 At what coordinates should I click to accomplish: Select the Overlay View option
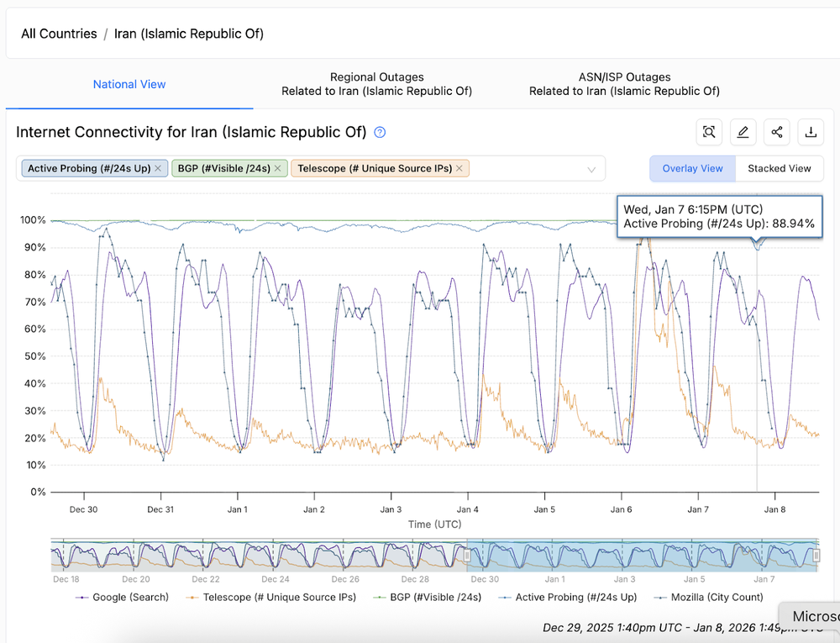692,168
